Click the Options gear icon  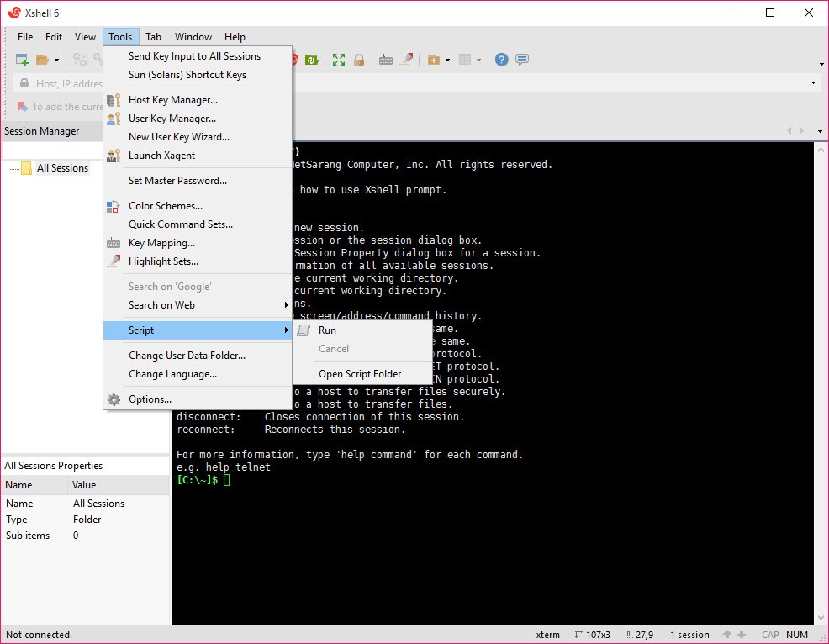click(114, 399)
